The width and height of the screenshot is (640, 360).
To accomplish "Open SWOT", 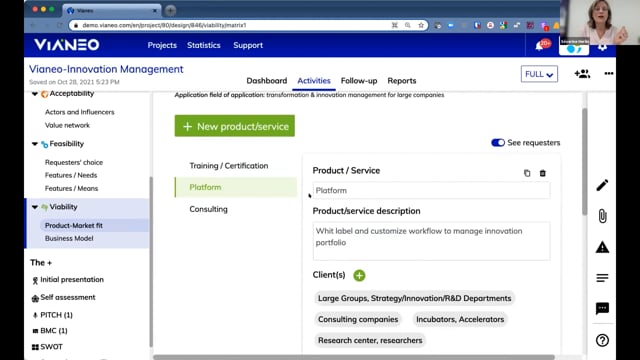I will tap(51, 347).
